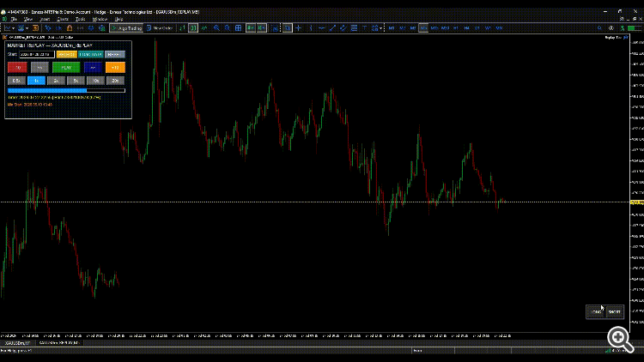This screenshot has width=644, height=362.
Task: Click the Market Watch toolbar icon
Action: pyautogui.click(x=36, y=28)
